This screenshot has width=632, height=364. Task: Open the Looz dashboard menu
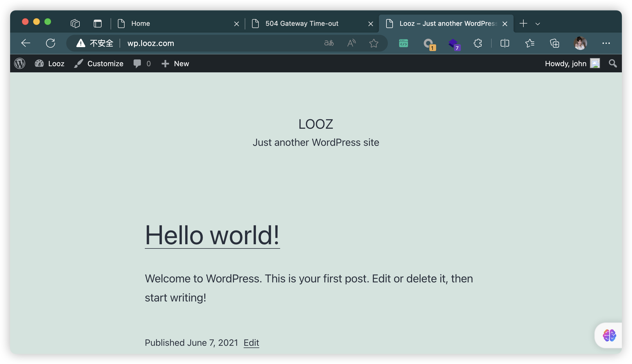[50, 63]
